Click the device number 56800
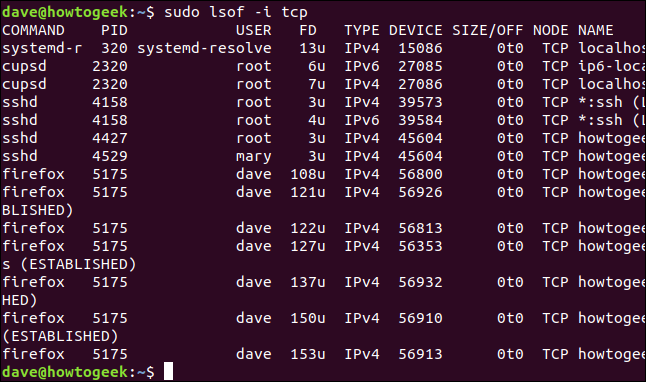Image resolution: width=646 pixels, height=382 pixels. coord(420,174)
